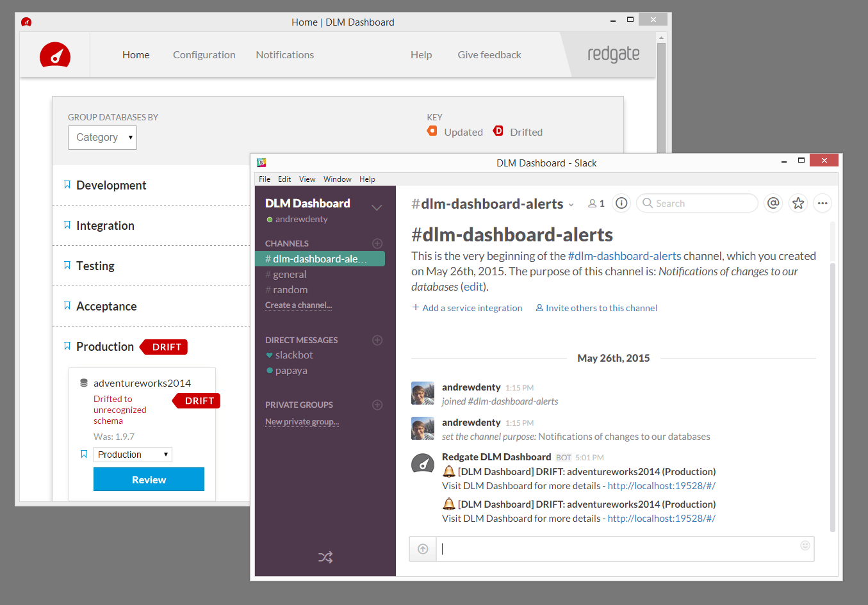Create a private group with the plus icon
Screen dimensions: 868x605
pos(377,405)
